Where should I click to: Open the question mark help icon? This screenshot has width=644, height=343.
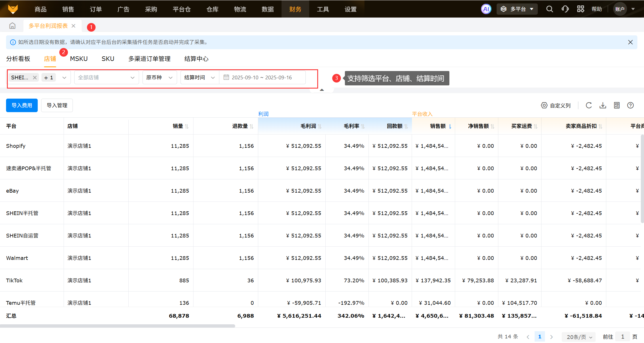pos(630,106)
